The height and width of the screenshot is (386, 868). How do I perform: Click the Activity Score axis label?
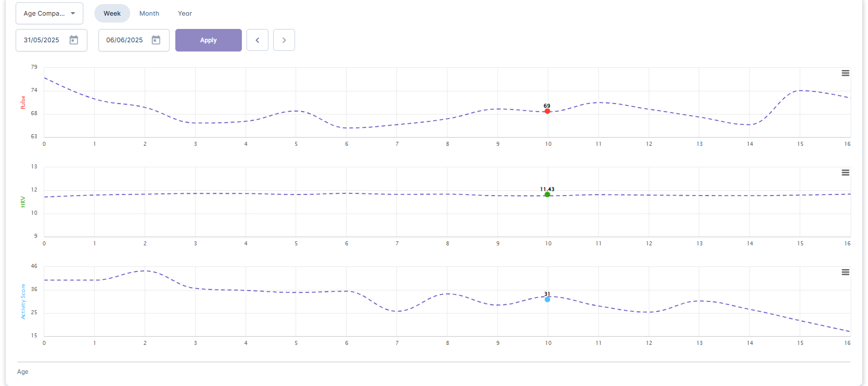tap(23, 302)
